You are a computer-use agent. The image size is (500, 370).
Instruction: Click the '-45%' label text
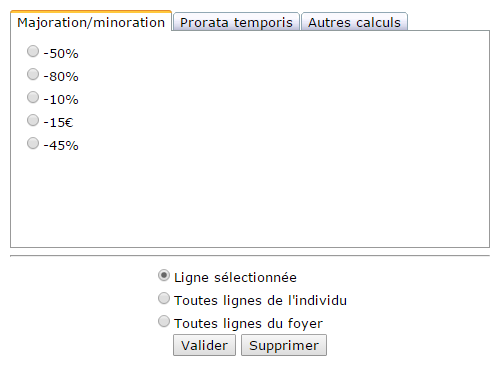click(61, 145)
